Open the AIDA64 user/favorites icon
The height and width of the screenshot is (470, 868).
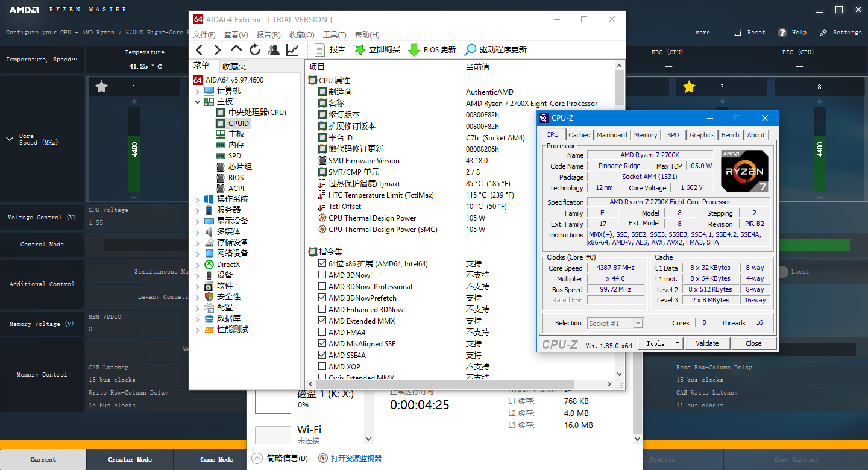(274, 50)
